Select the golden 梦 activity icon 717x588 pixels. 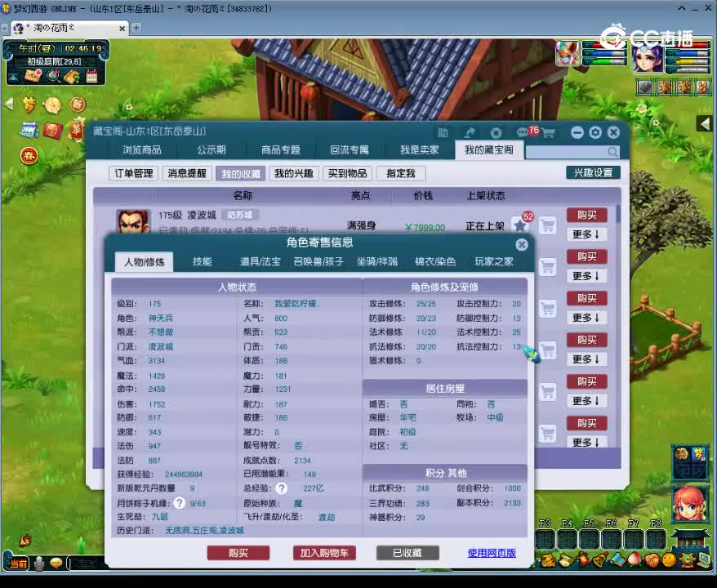[29, 105]
